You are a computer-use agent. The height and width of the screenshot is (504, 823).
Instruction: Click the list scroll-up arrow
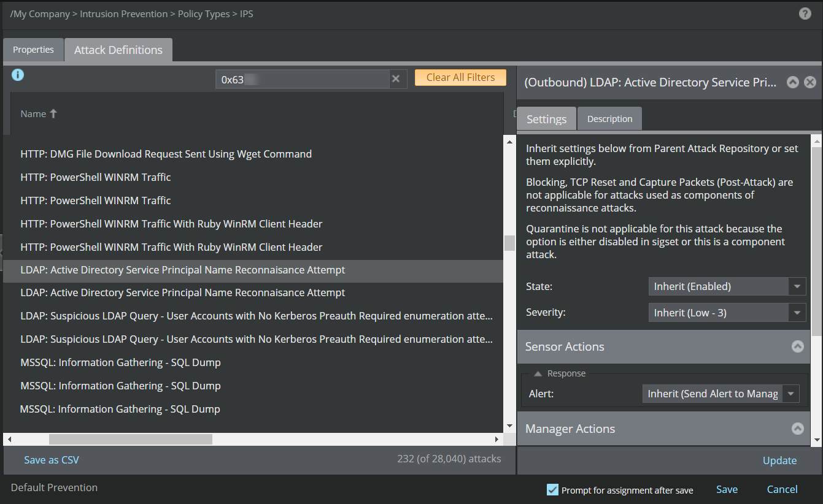[509, 142]
